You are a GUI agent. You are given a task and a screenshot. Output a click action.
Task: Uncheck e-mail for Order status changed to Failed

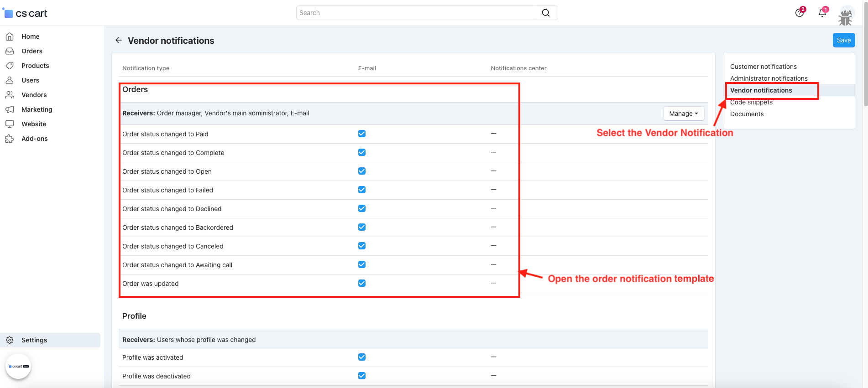pyautogui.click(x=362, y=190)
